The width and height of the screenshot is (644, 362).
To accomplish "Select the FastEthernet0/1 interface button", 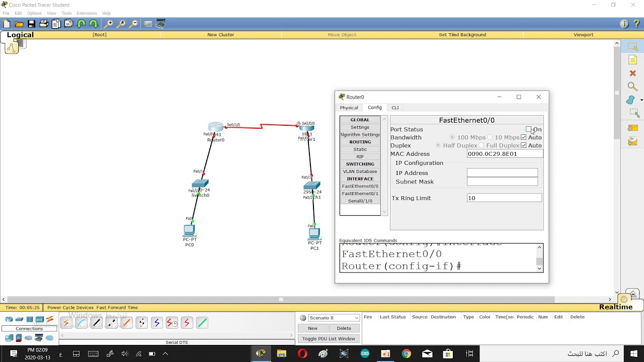I will 360,194.
